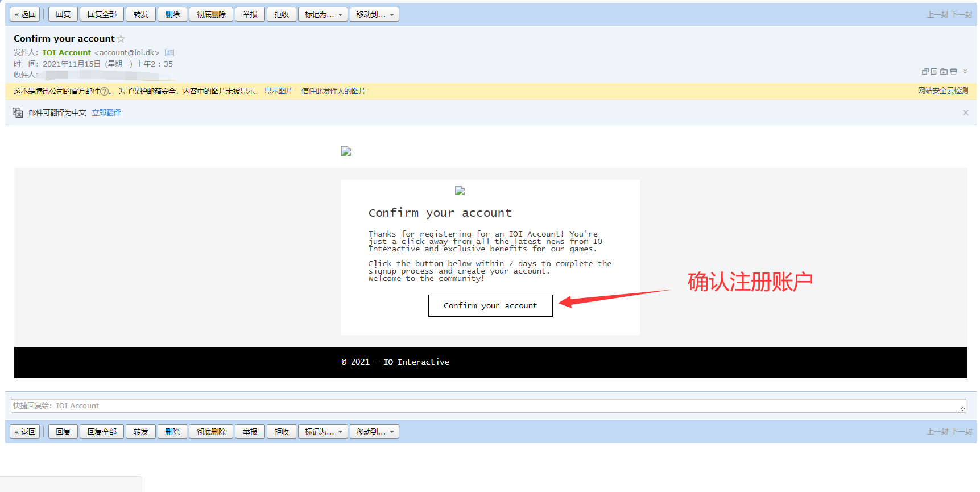Screen dimensions: 980x492
Task: Click bottom 拒收 (reject) button
Action: [282, 432]
